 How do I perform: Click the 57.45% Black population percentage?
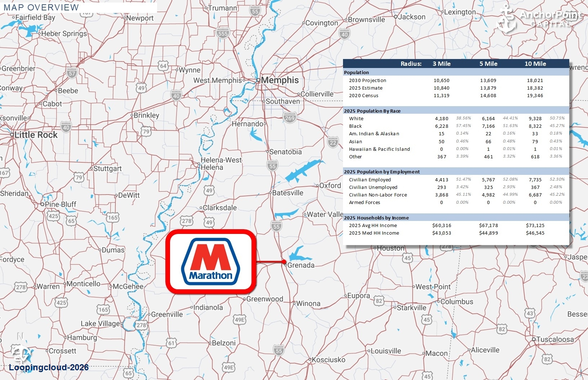463,126
